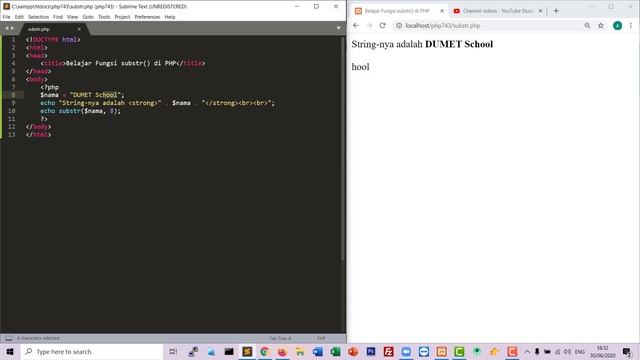Click line number 1 in the gutter
This screenshot has width=640, height=360.
13,40
